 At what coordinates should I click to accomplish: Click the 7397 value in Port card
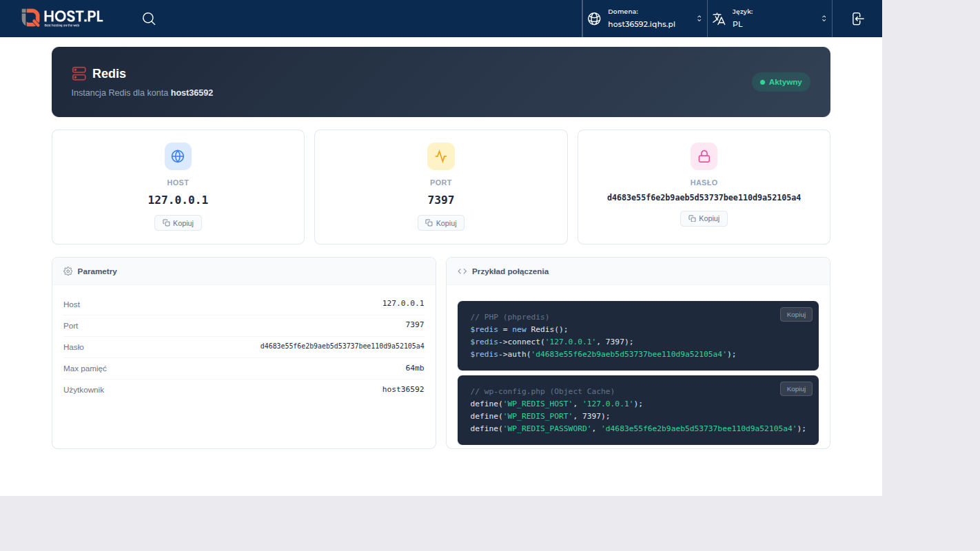441,200
